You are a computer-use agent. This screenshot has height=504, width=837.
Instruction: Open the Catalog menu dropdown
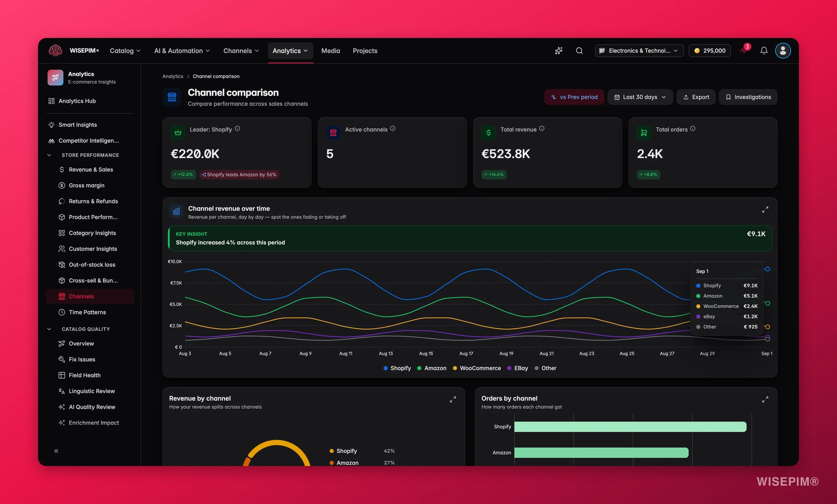125,51
